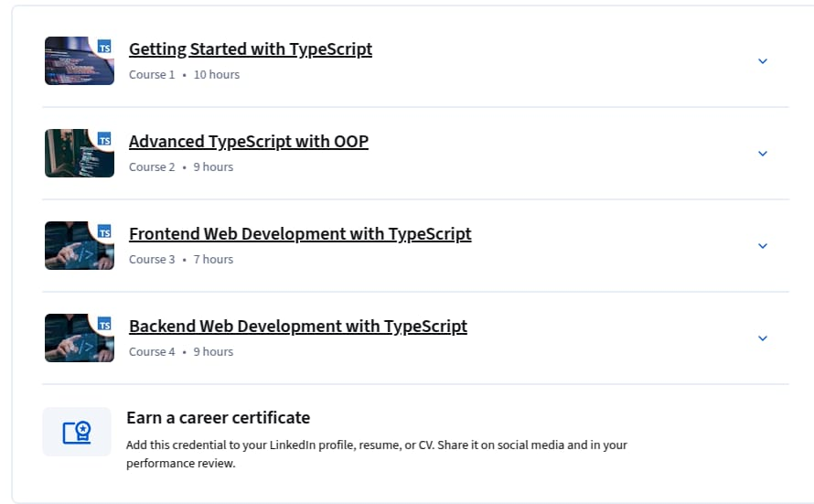Click the "Course 1 • 10 hours" text

[184, 75]
